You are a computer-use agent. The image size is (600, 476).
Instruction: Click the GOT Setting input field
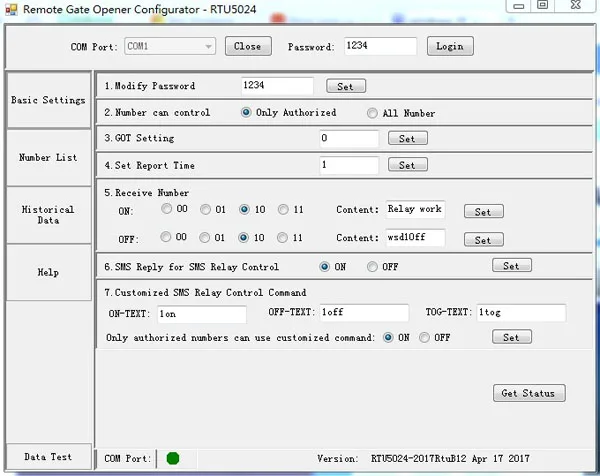pos(349,138)
